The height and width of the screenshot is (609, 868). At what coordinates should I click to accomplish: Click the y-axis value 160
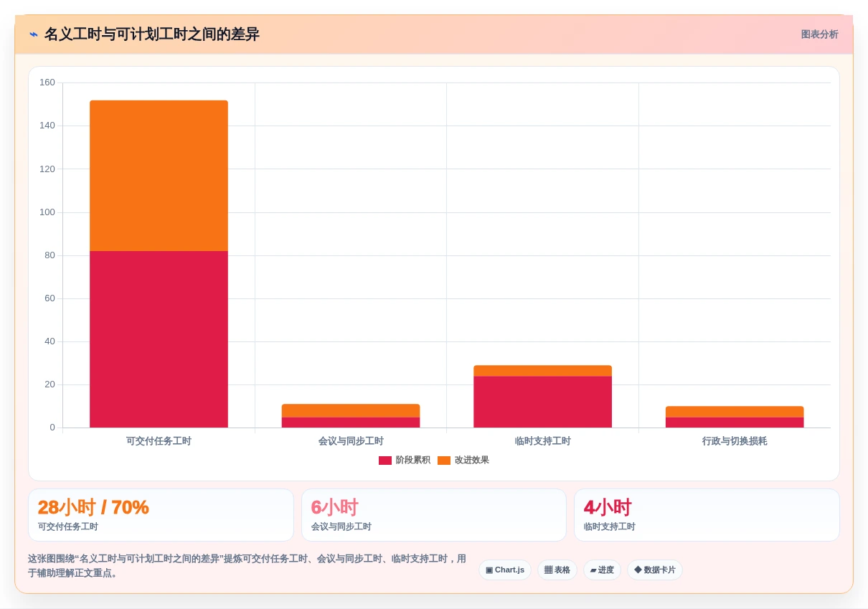coord(47,82)
